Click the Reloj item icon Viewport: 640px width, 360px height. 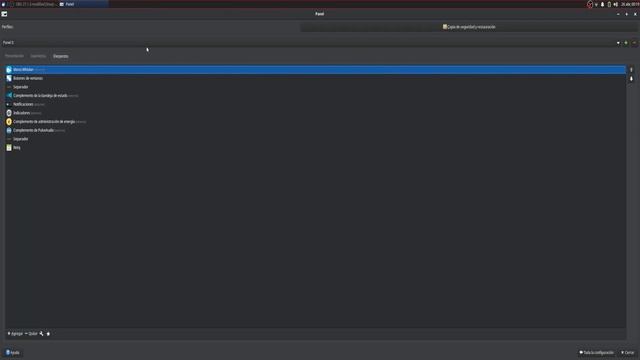coord(9,148)
